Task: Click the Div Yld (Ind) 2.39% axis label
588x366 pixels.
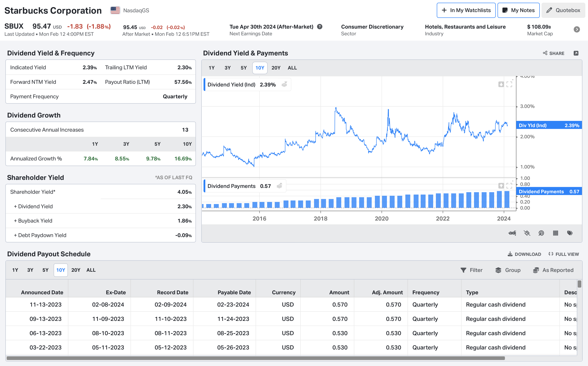Action: [549, 125]
